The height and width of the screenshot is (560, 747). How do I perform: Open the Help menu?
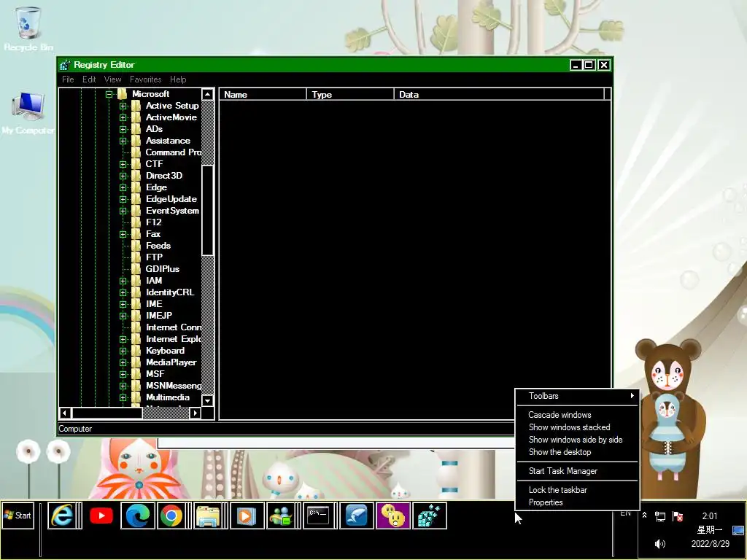[x=178, y=79]
